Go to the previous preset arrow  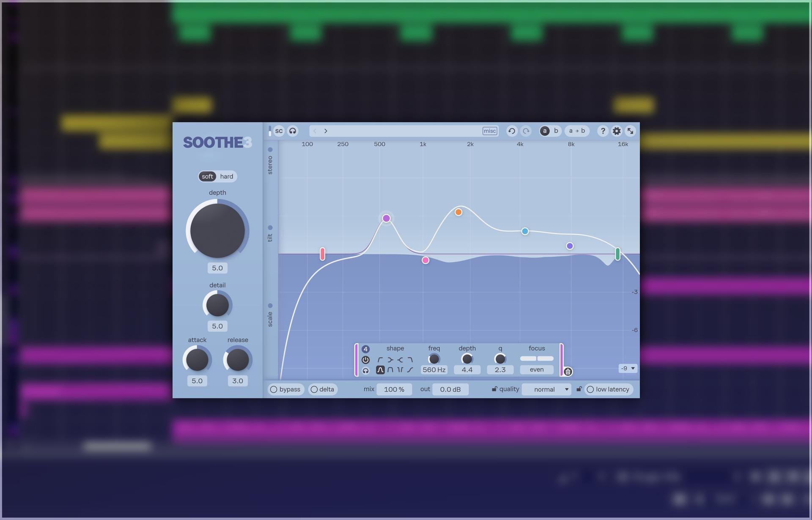(x=315, y=131)
